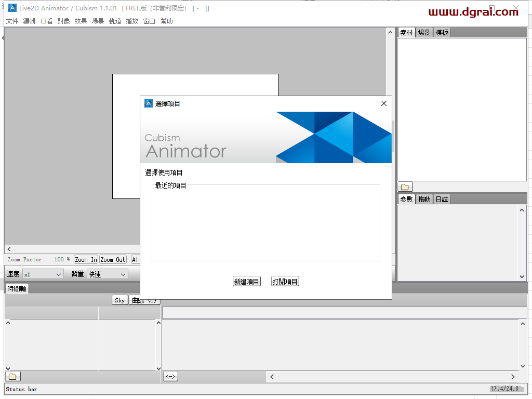Click the dialog's Cubism icon in its title bar
This screenshot has width=532, height=399.
coord(148,103)
